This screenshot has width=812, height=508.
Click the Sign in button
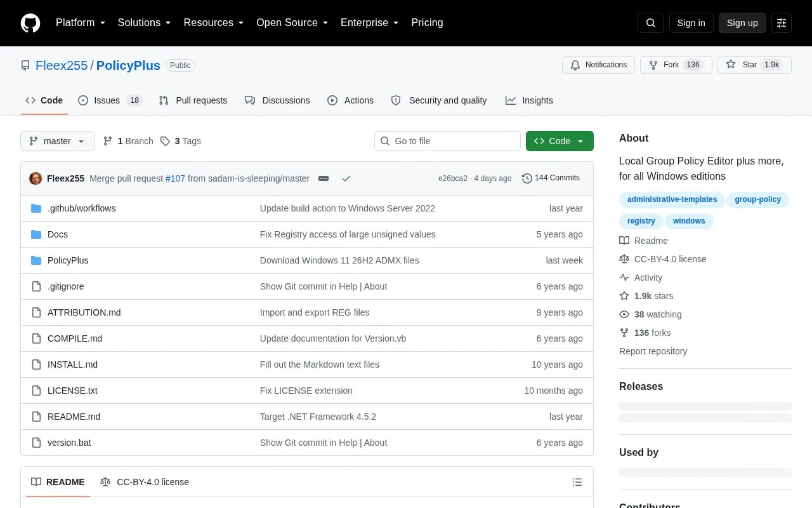click(691, 23)
